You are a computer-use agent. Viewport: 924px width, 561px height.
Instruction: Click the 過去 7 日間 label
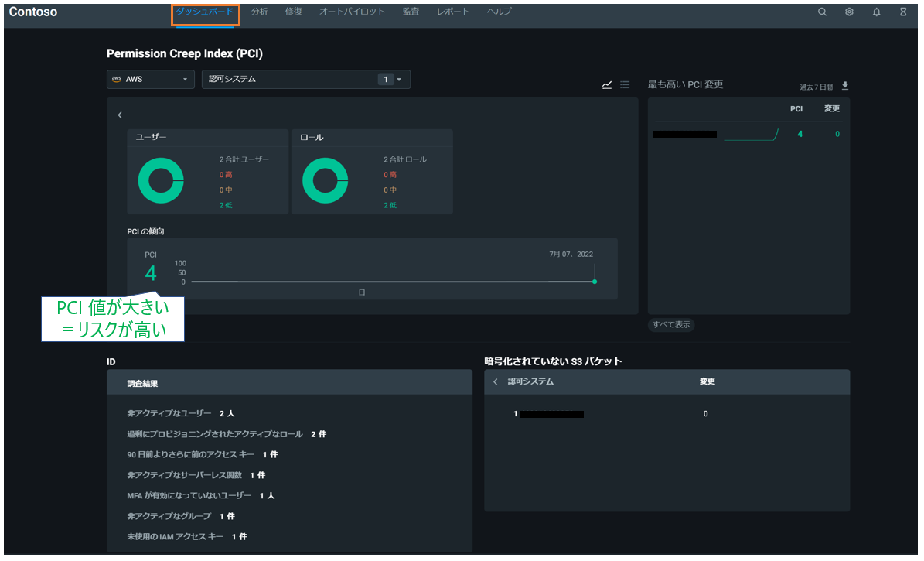point(817,87)
